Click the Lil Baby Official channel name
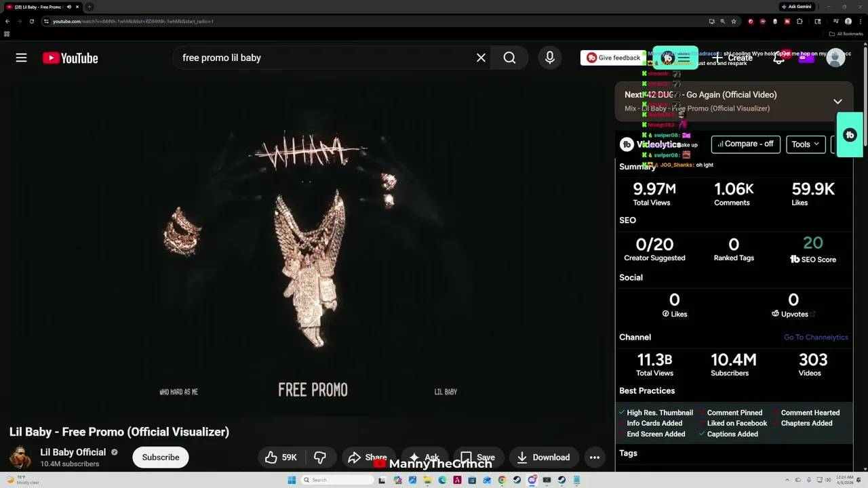Screen dimensions: 868x488 click(x=73, y=452)
